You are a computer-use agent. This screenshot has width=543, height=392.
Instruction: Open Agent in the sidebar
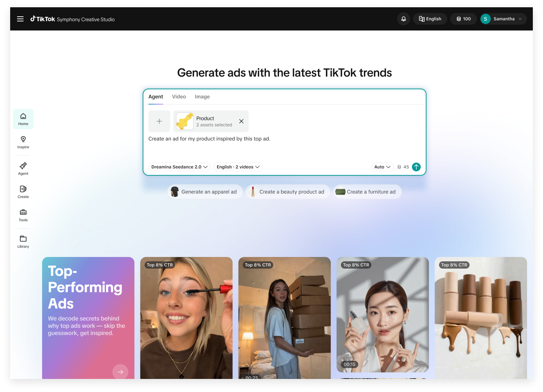pyautogui.click(x=23, y=169)
